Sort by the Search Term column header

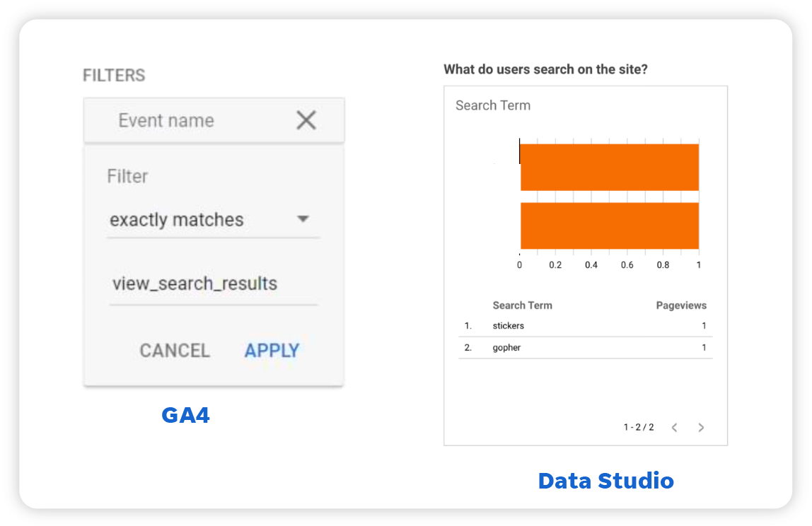tap(523, 305)
